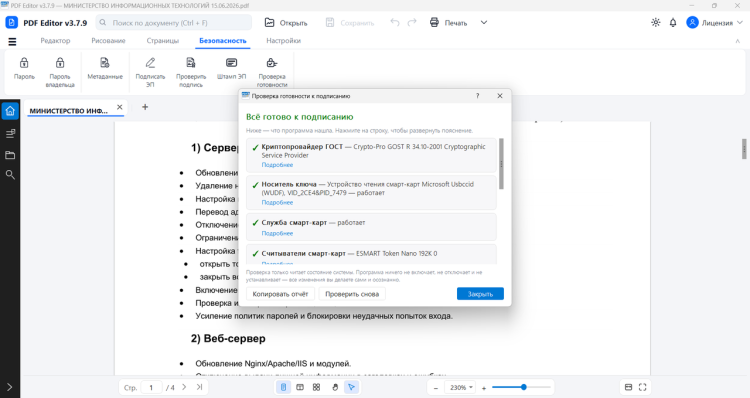750x398 pixels.
Task: Click the redo arrow icon
Action: pyautogui.click(x=412, y=22)
